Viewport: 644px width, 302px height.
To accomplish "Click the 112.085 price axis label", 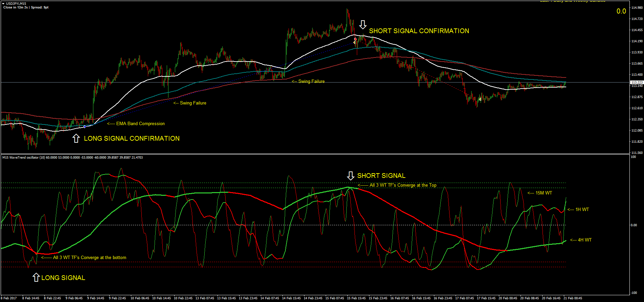I will 637,131.
